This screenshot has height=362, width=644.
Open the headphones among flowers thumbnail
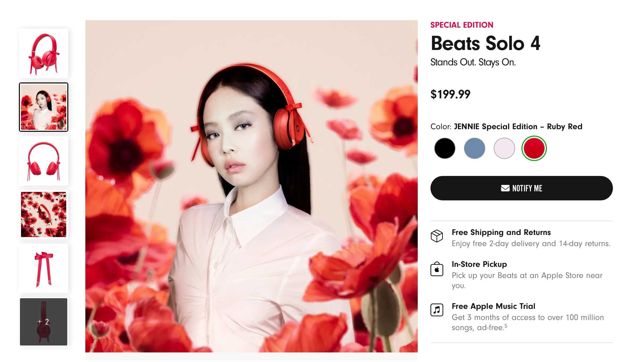(x=44, y=214)
